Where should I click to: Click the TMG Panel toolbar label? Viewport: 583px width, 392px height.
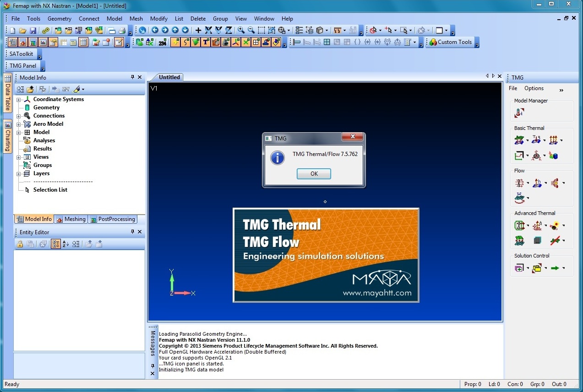(x=23, y=66)
